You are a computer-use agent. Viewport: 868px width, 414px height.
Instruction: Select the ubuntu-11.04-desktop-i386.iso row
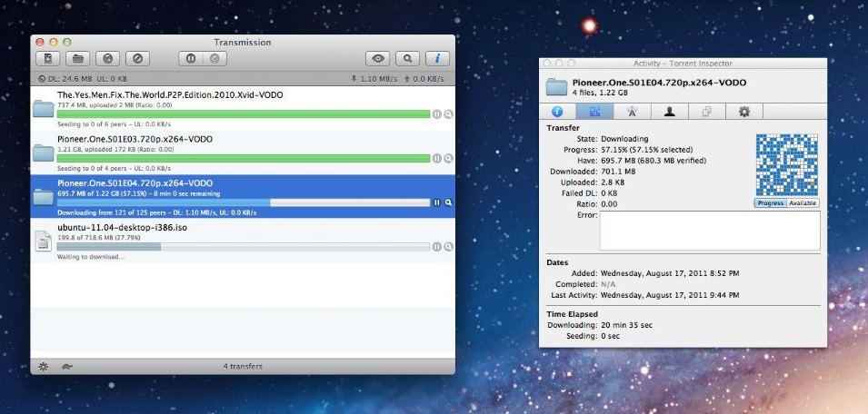coord(243,241)
